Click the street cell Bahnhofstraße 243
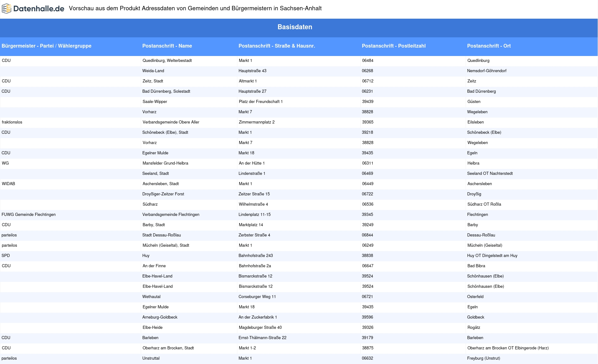Screen dimensions: 598x364 [x=256, y=256]
